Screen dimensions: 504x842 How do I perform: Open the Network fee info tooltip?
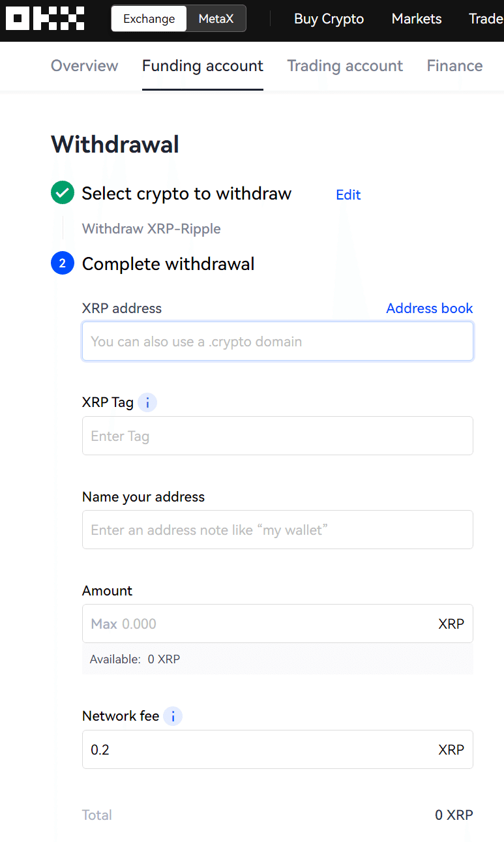point(173,716)
